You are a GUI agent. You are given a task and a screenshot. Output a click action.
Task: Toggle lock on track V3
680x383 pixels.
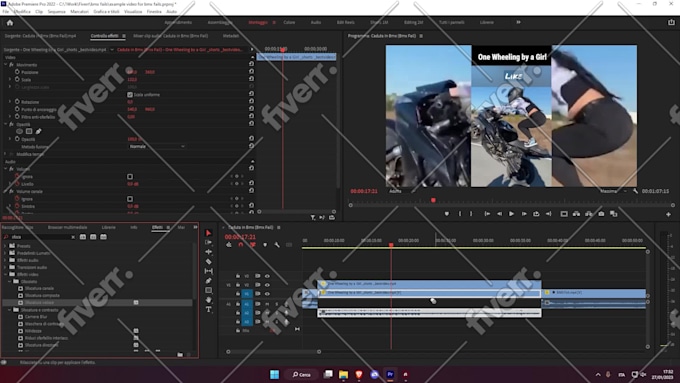[238, 276]
